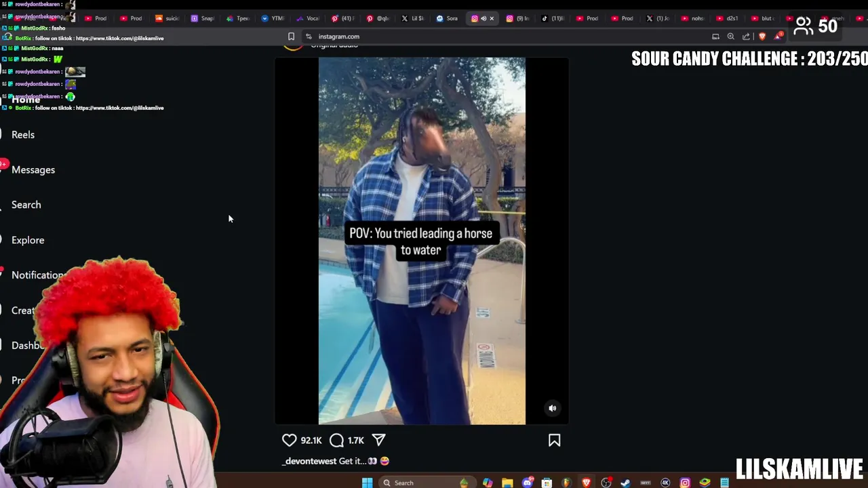Close the active Instagram tab
Viewport: 868px width, 488px height.
tap(492, 18)
